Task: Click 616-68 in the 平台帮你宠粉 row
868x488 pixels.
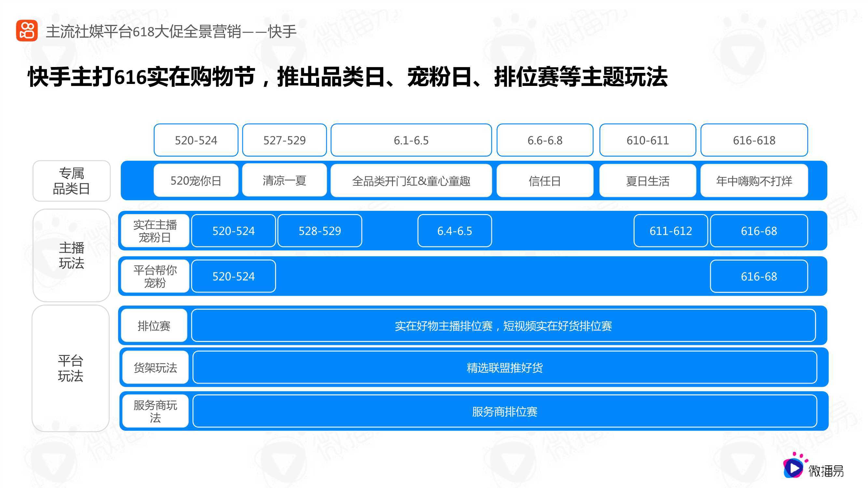Action: click(x=759, y=276)
